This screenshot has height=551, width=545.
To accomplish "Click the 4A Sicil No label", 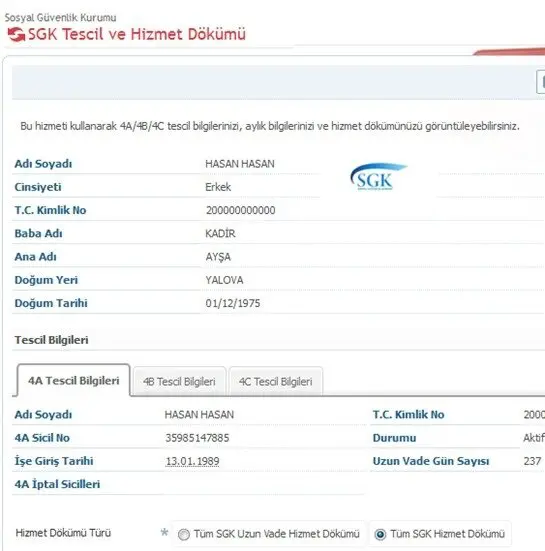I will tap(42, 438).
